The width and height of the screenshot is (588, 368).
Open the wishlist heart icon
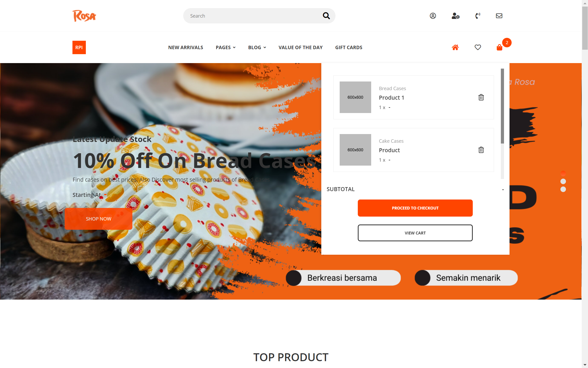coord(478,47)
